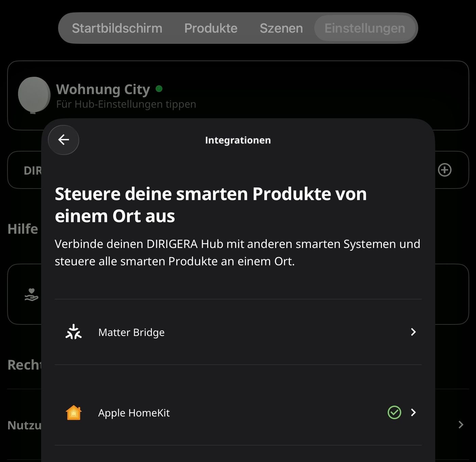Open the Szenen tab
This screenshot has width=476, height=462.
tap(281, 28)
